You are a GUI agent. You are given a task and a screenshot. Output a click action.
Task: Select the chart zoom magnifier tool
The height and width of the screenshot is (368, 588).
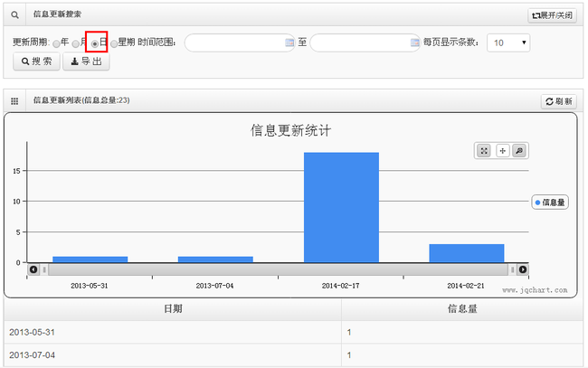tap(519, 151)
